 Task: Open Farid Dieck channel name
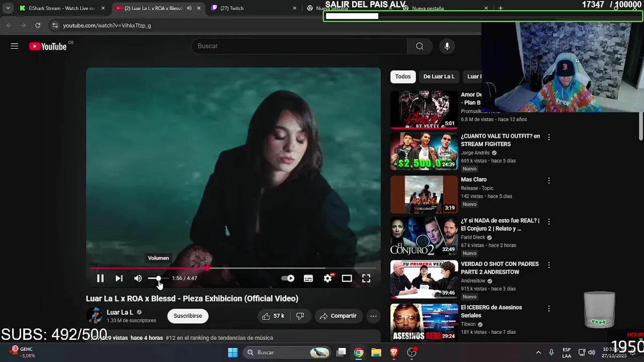click(x=473, y=237)
